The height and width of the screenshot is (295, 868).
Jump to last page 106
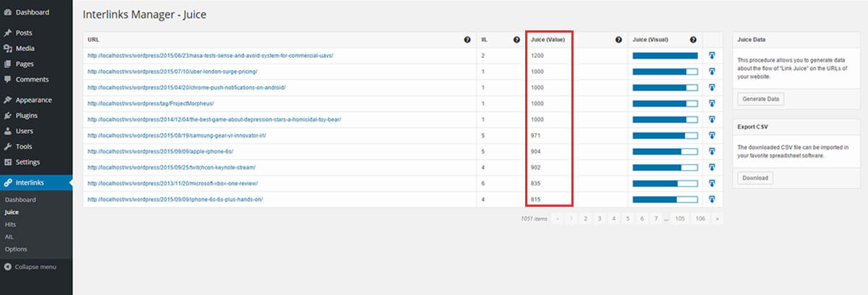[x=700, y=218]
